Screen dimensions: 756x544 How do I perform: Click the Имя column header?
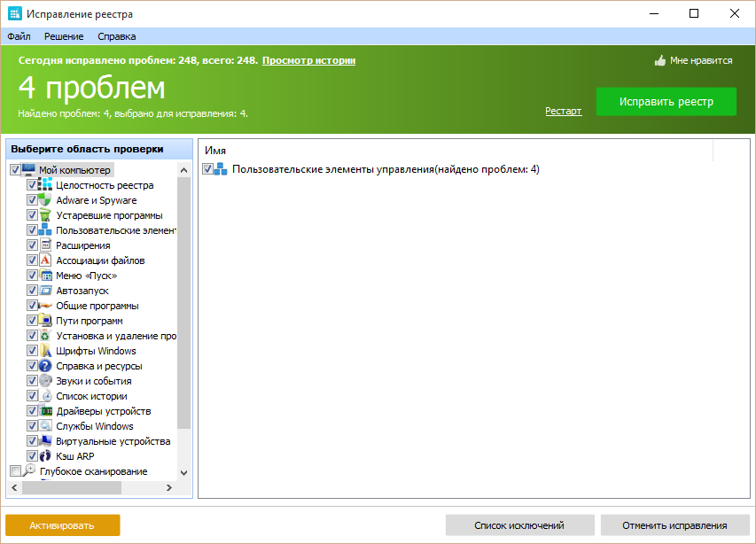(215, 151)
